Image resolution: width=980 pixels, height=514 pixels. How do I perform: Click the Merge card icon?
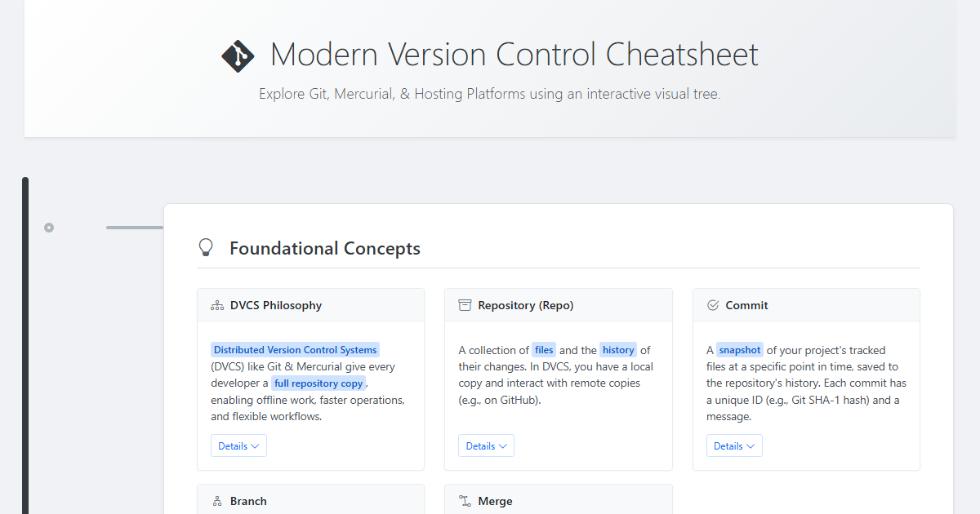pyautogui.click(x=465, y=501)
